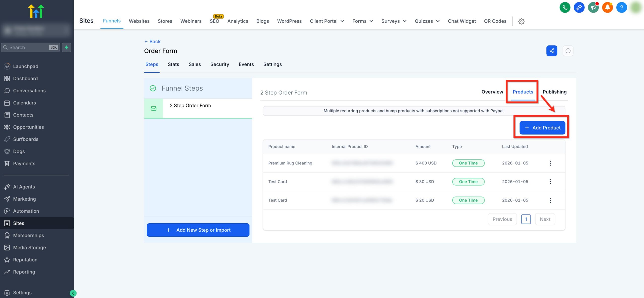Screen dimensions: 644x298
Task: Open the Security tab of Order Form
Action: pyautogui.click(x=219, y=64)
